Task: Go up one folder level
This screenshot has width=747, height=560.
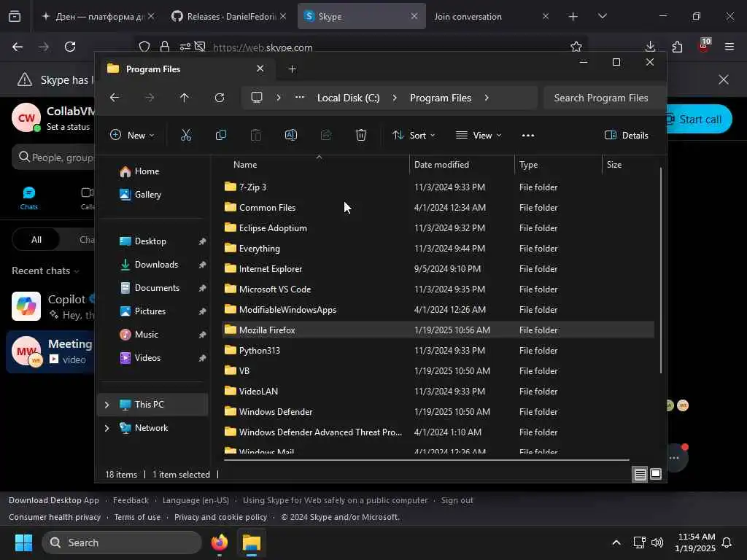Action: pos(185,98)
